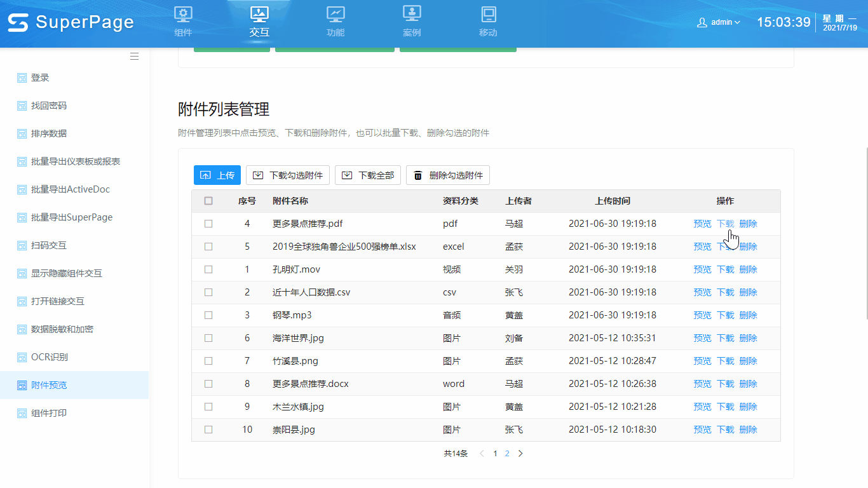Toggle the select-all checkbox in table header
Screen dimensions: 868x488
(x=208, y=200)
